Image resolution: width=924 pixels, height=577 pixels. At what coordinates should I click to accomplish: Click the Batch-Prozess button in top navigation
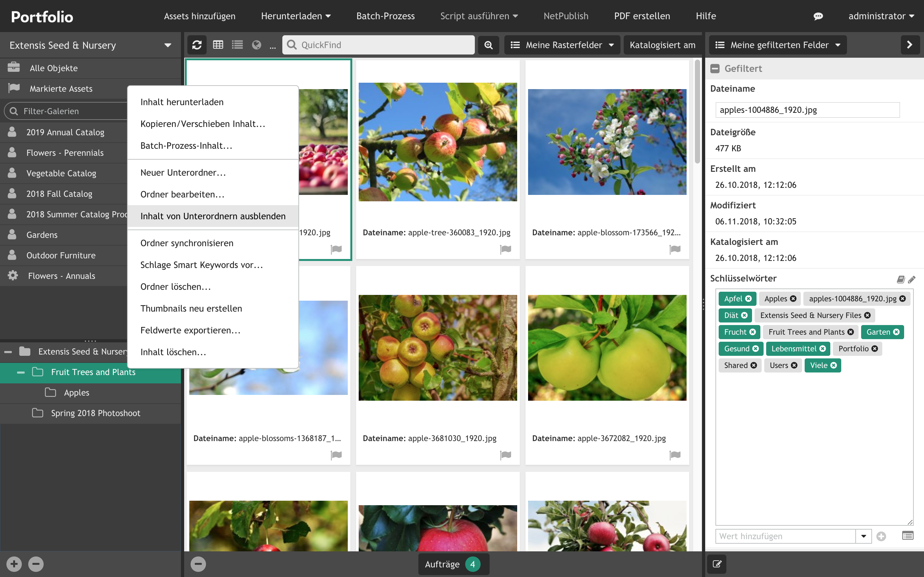(x=385, y=16)
